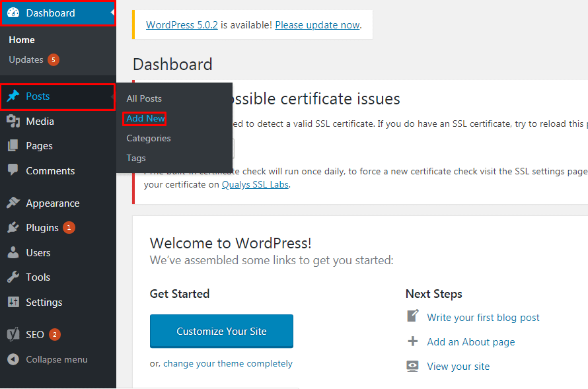Image resolution: width=588 pixels, height=389 pixels.
Task: Click the Comments speech bubble icon
Action: click(x=13, y=170)
